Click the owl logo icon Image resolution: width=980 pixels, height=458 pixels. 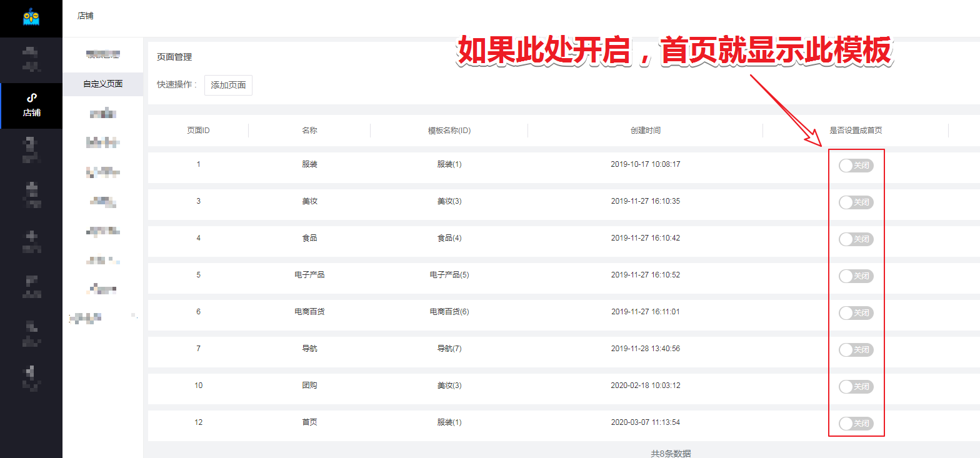click(x=31, y=17)
